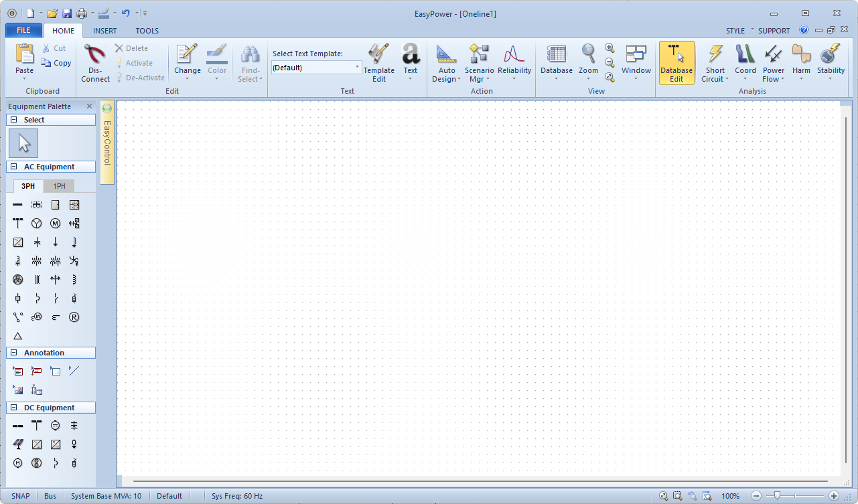Collapse the AC Equipment section

pyautogui.click(x=14, y=167)
